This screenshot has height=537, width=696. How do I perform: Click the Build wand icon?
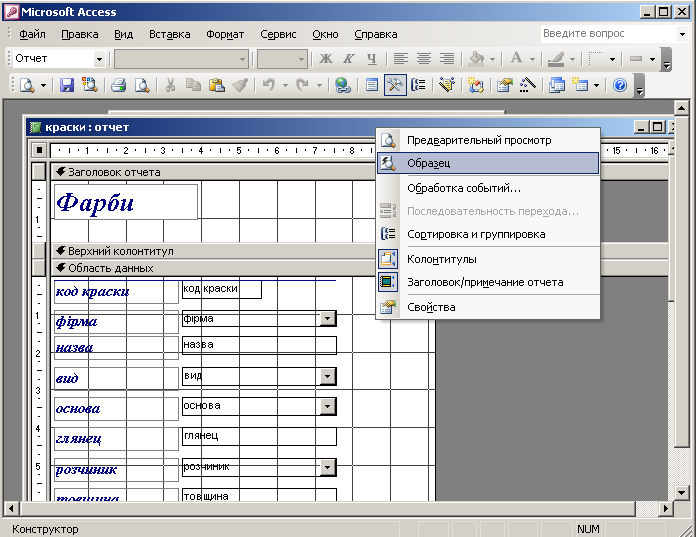pyautogui.click(x=527, y=85)
